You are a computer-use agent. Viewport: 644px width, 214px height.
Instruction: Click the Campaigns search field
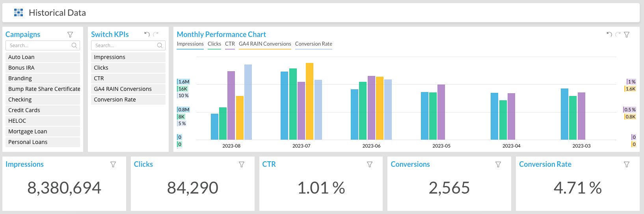(x=39, y=46)
